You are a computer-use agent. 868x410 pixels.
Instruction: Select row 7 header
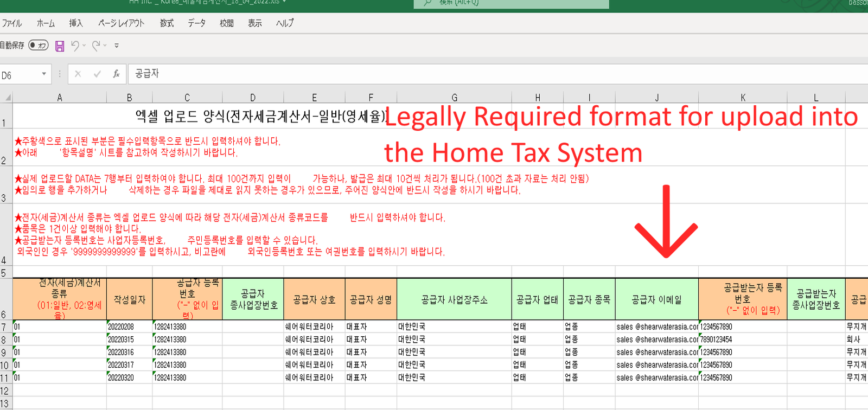6,326
